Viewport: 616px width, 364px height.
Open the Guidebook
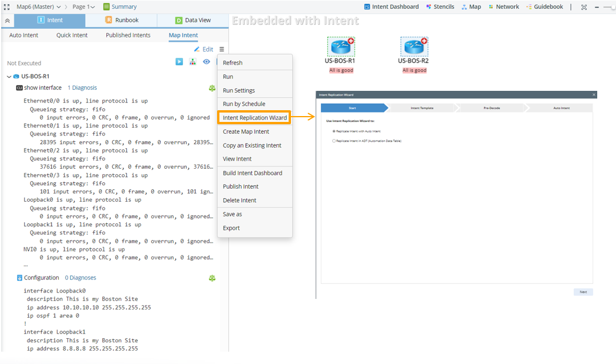coord(544,6)
